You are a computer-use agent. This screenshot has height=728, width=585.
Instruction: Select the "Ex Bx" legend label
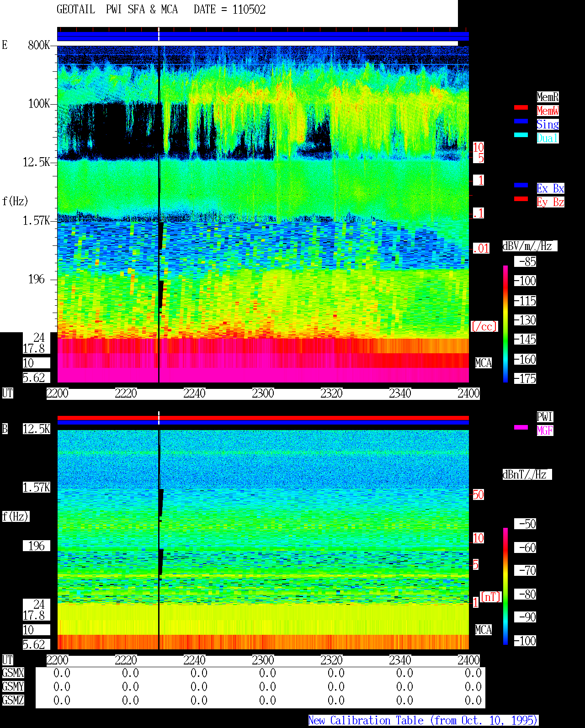(550, 188)
